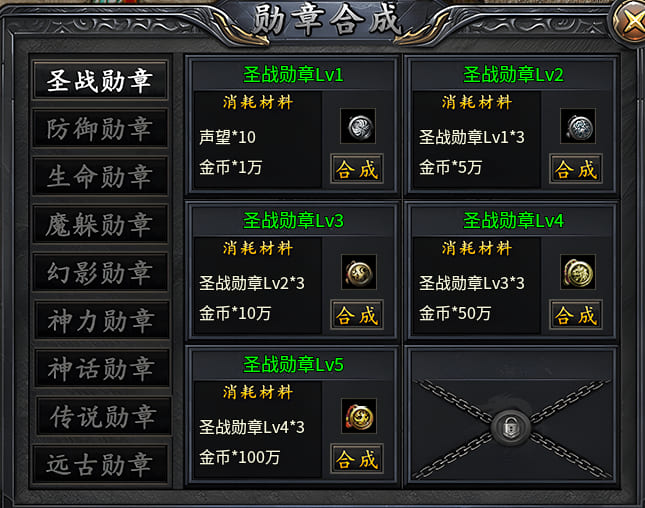Select the 圣战勋章 tab
The height and width of the screenshot is (508, 645).
[x=100, y=80]
